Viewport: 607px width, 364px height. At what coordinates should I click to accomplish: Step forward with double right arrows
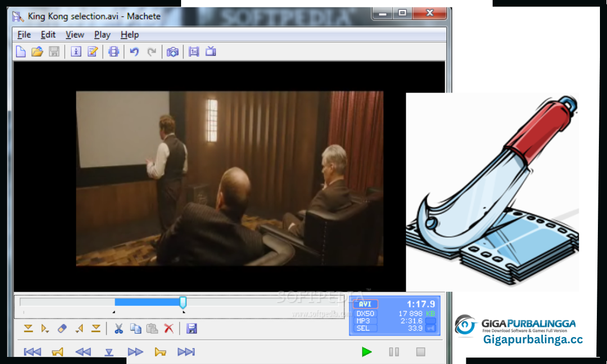[135, 352]
